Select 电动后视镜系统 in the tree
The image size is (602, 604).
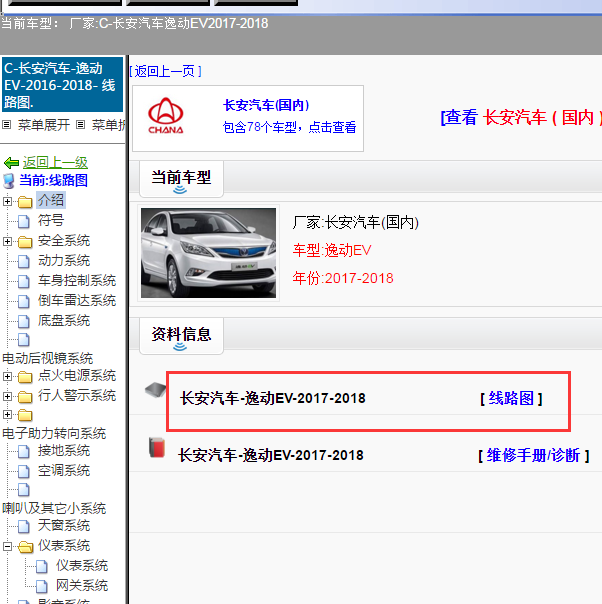(48, 358)
